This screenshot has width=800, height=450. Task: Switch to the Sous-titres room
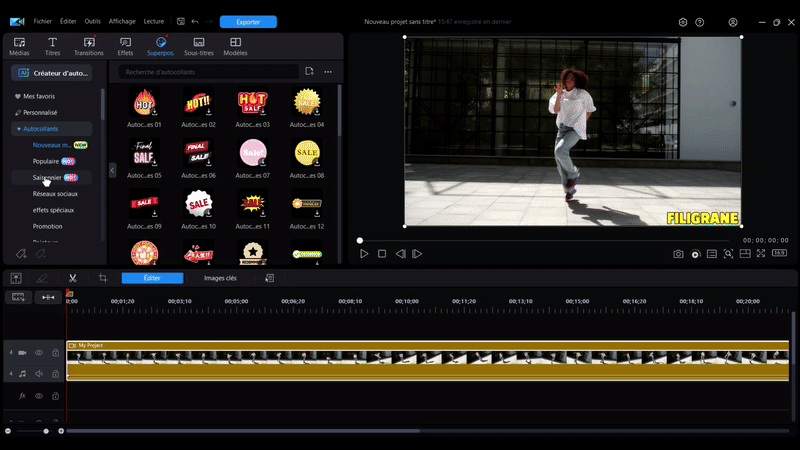[x=198, y=46]
